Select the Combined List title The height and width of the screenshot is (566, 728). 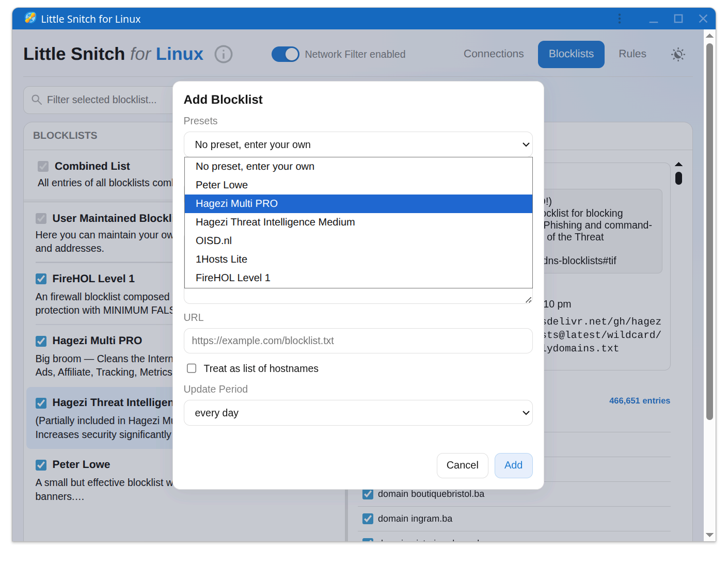[92, 166]
